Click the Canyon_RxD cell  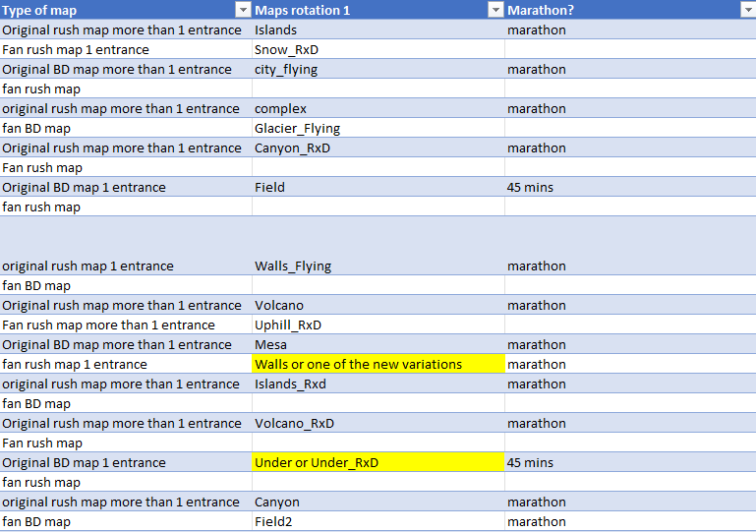378,148
